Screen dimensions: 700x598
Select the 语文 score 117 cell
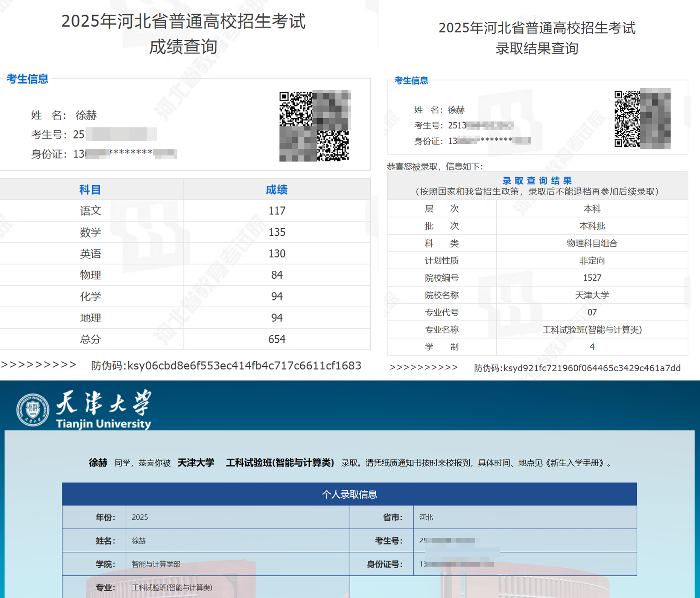[277, 211]
